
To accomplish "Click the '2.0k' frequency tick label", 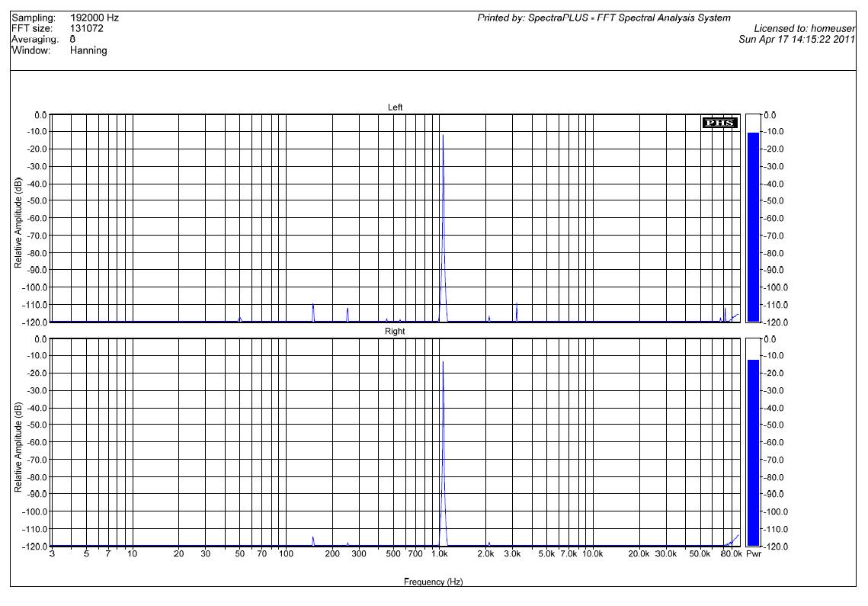I will (x=486, y=554).
